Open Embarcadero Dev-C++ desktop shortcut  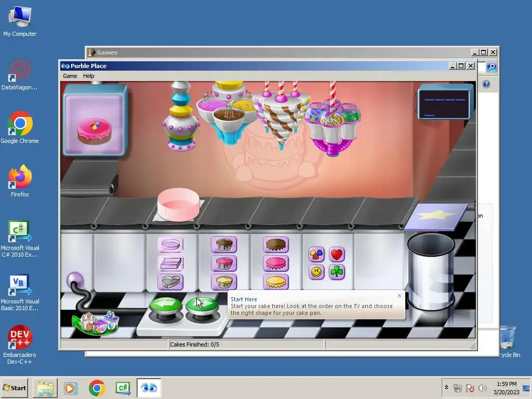pos(20,345)
